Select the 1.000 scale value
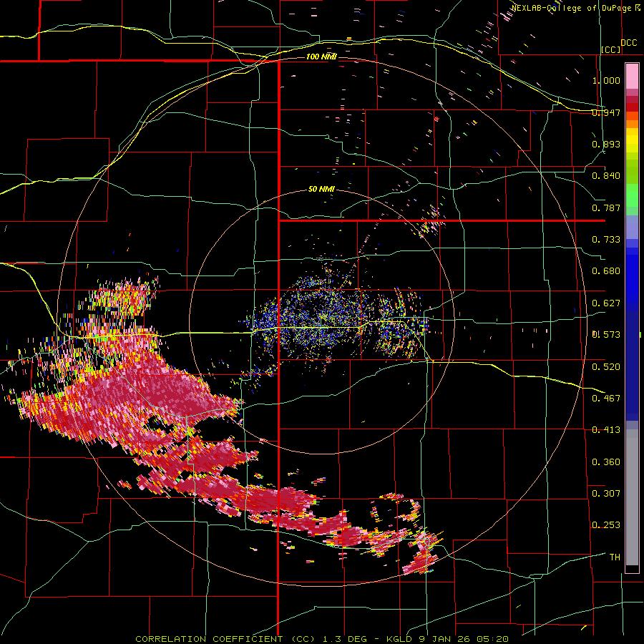Image resolution: width=644 pixels, height=644 pixels. [606, 80]
